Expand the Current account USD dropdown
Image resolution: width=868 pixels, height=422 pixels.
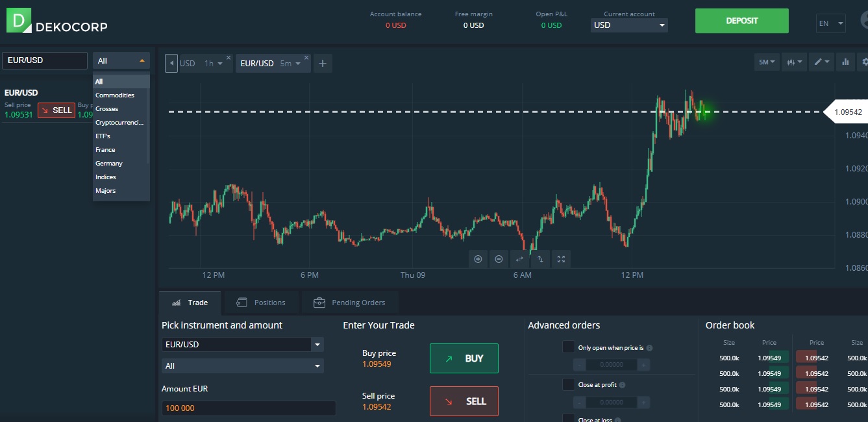(x=629, y=25)
